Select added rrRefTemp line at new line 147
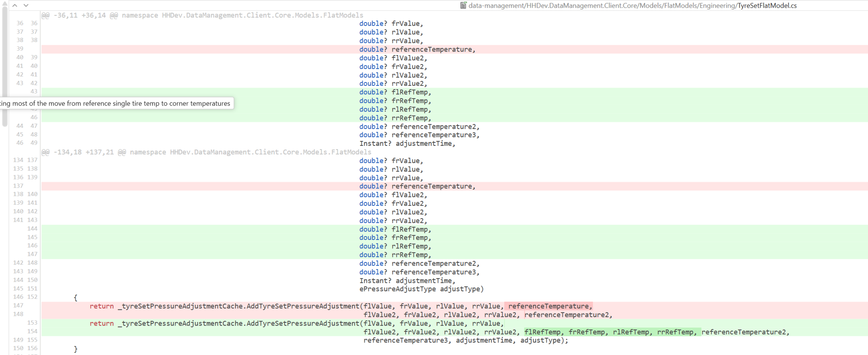This screenshot has height=355, width=868. pyautogui.click(x=395, y=255)
